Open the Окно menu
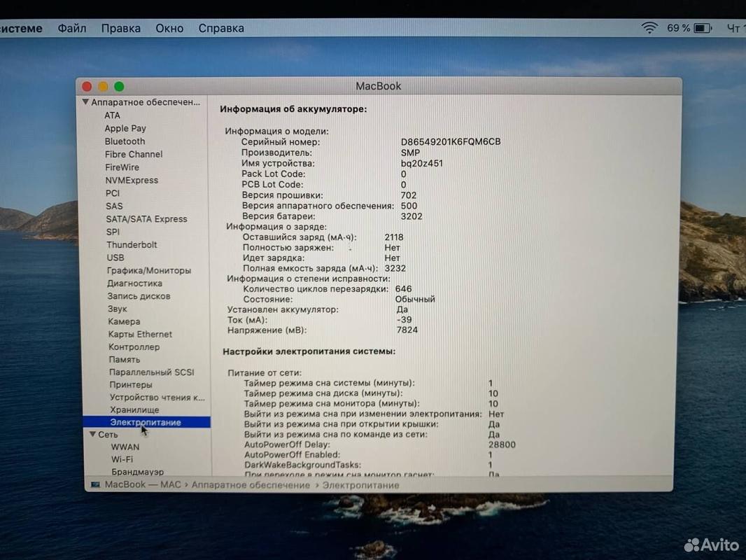 [169, 28]
